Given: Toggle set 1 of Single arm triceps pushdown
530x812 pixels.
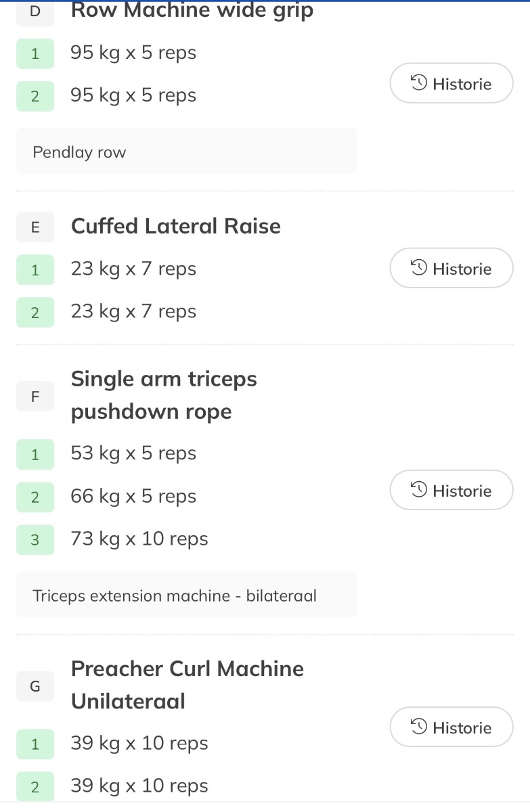Looking at the screenshot, I should 35,454.
